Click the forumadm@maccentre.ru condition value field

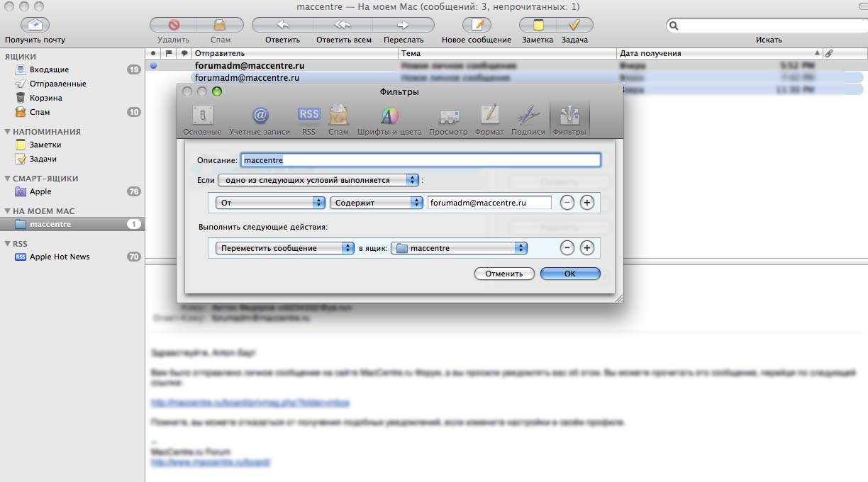[489, 203]
